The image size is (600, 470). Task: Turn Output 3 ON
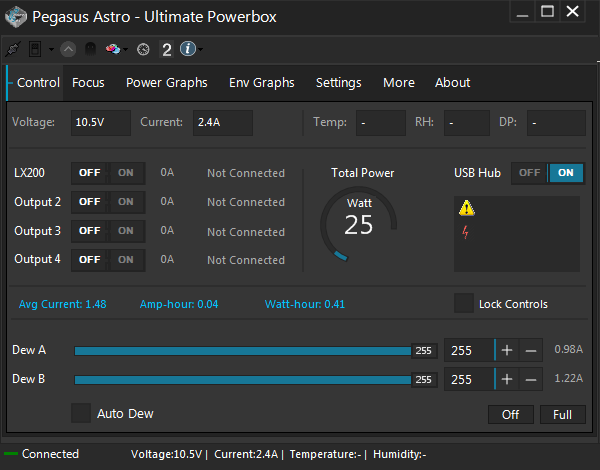[x=126, y=231]
